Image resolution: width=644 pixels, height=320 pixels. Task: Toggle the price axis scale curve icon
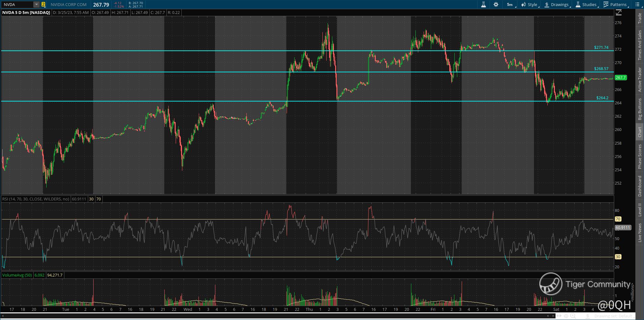pyautogui.click(x=619, y=12)
